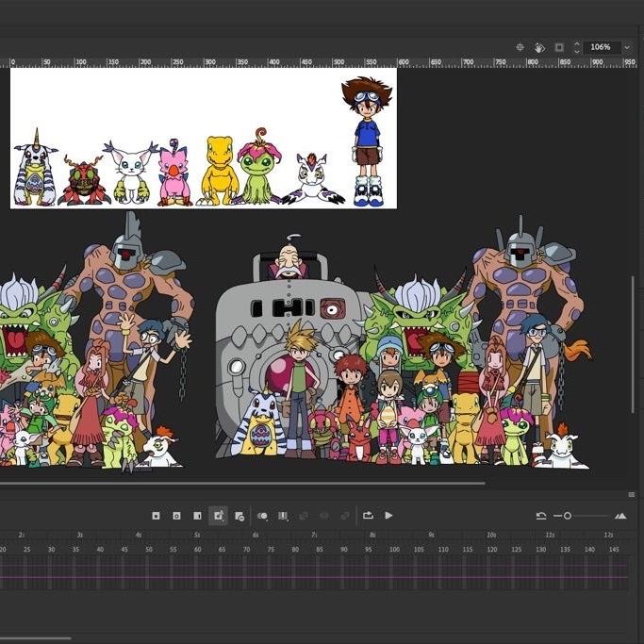Click the Remove Frame icon with minus badge

click(x=239, y=516)
